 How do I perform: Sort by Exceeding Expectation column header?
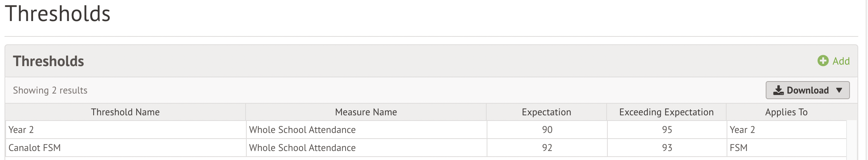pos(666,112)
